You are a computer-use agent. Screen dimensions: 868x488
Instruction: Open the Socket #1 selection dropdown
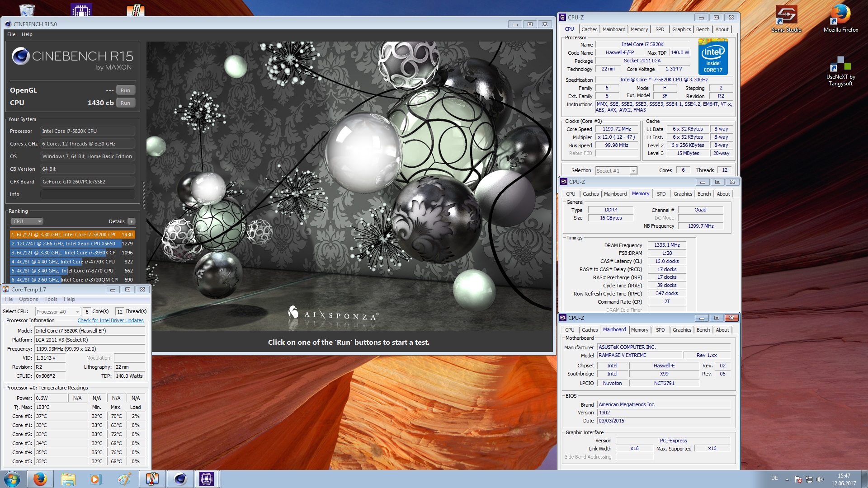pos(616,170)
